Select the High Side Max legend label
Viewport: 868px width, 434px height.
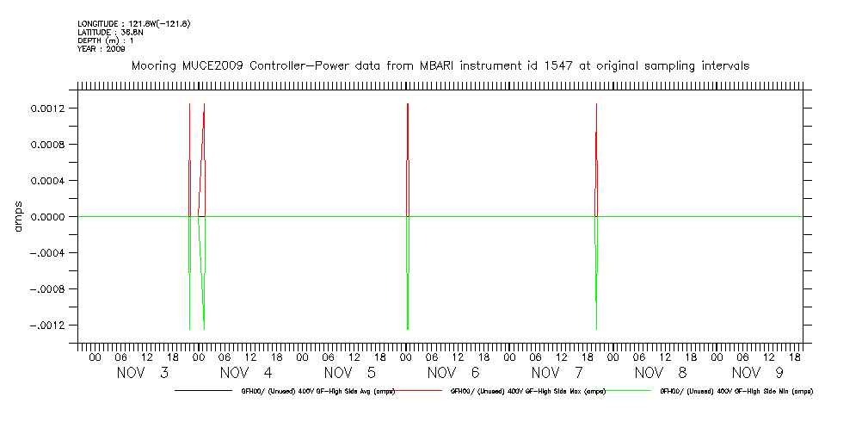click(527, 391)
